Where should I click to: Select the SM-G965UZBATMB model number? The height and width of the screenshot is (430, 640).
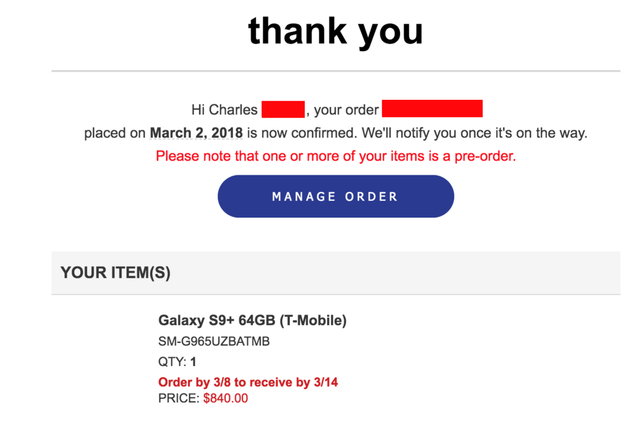click(x=214, y=341)
